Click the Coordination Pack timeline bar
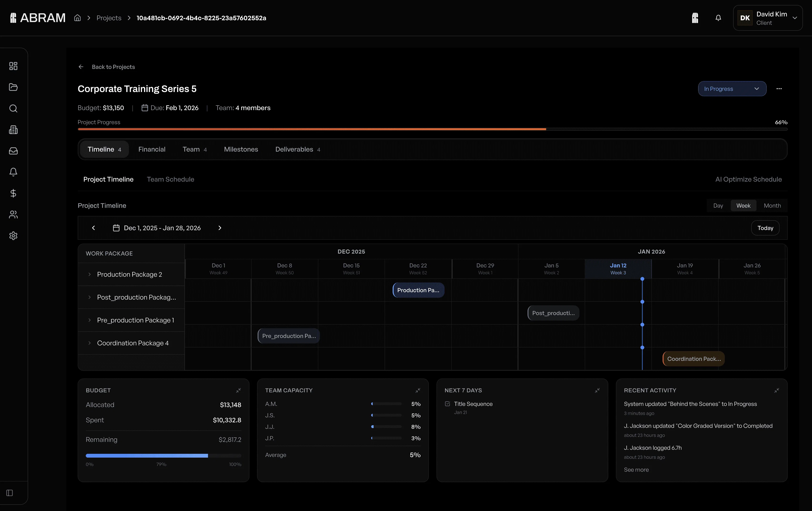 pos(693,358)
